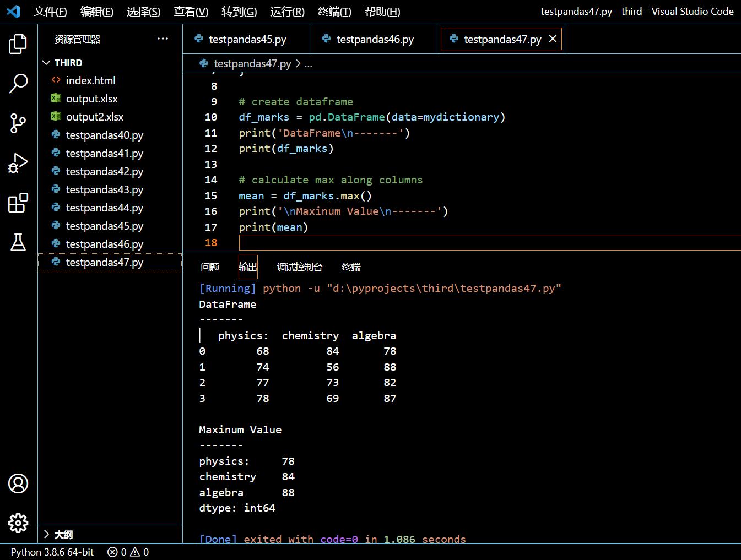
Task: Open the Accounts icon in activity bar
Action: (x=18, y=483)
